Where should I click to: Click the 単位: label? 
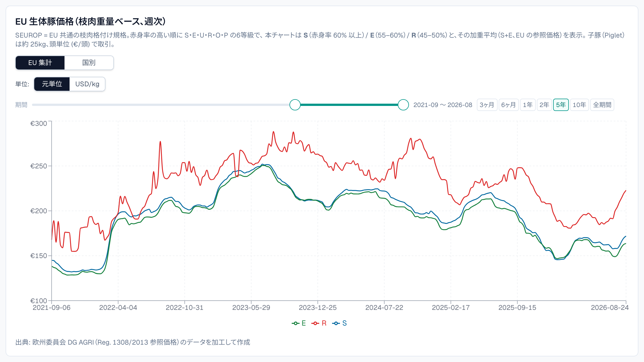coord(22,84)
